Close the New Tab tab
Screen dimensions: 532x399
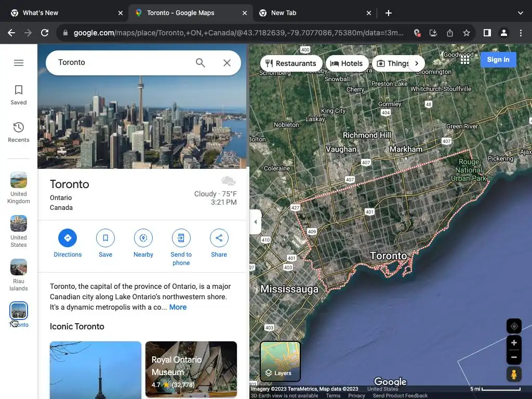coord(369,13)
